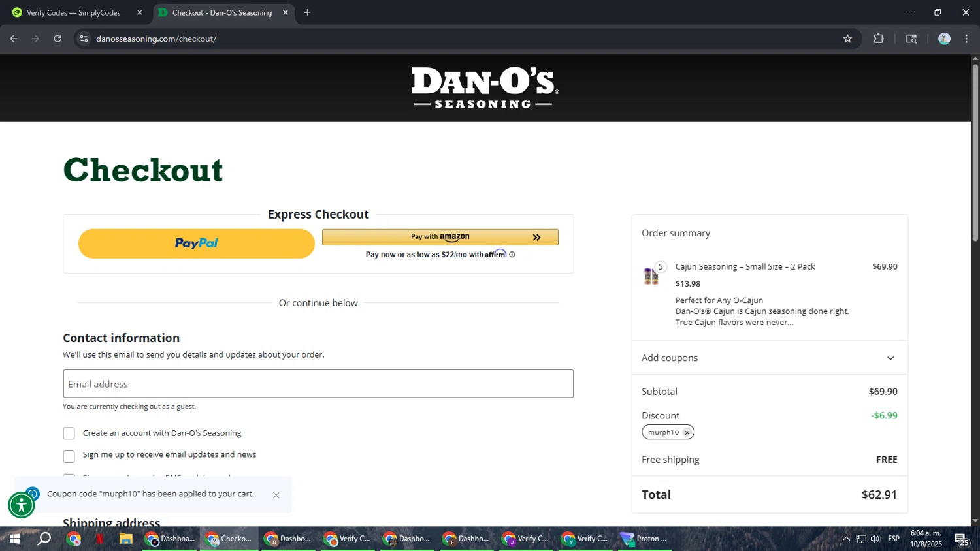Screen dimensions: 980x551
Task: Switch to the Verify Codes — SimplyCodes tab
Action: (x=73, y=12)
